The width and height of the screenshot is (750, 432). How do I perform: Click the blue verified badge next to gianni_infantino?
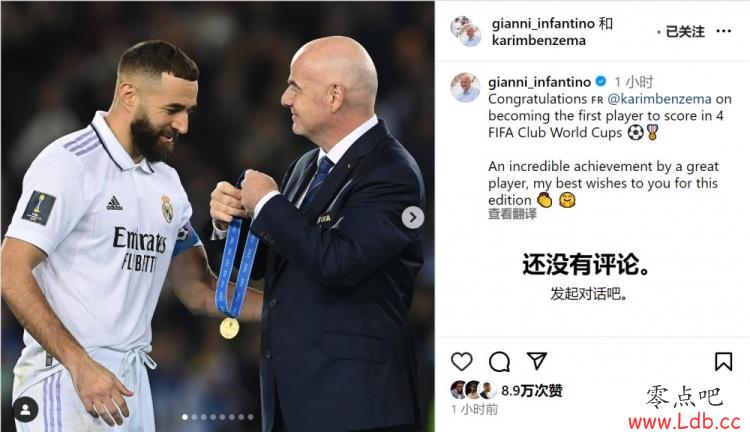click(x=601, y=82)
